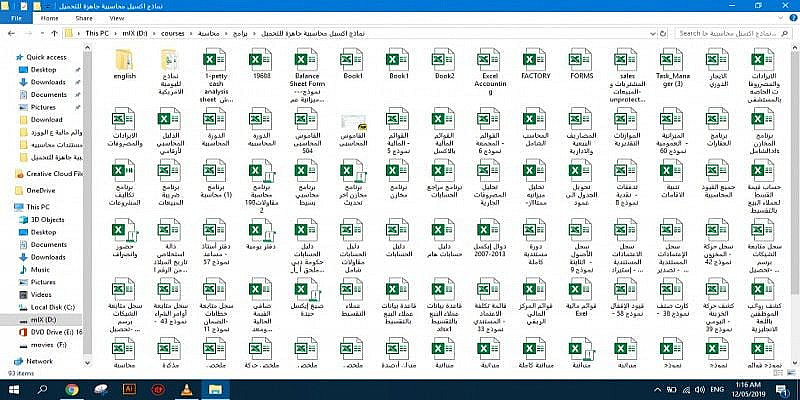Open the Excel Accounting workbook

coord(490,71)
